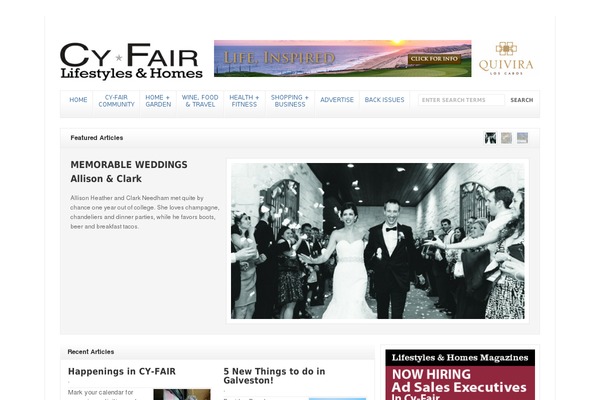Click the wedding couple featured photo

[x=378, y=241]
